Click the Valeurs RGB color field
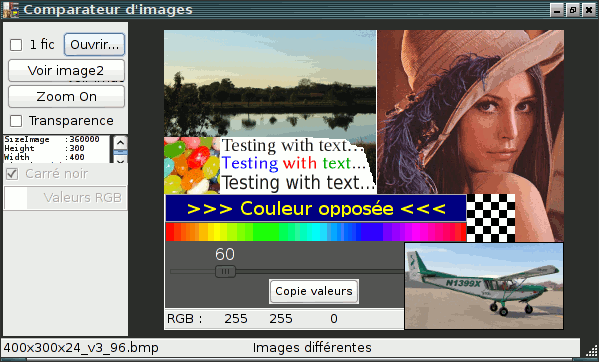 [65, 198]
